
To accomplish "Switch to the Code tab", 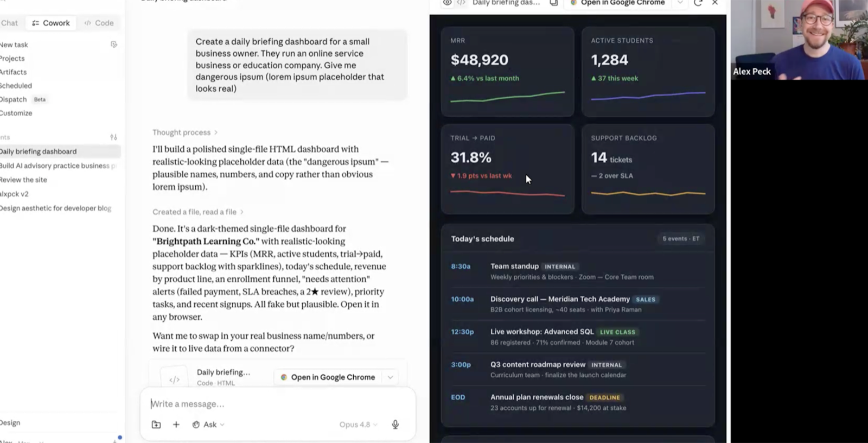I will pyautogui.click(x=99, y=23).
